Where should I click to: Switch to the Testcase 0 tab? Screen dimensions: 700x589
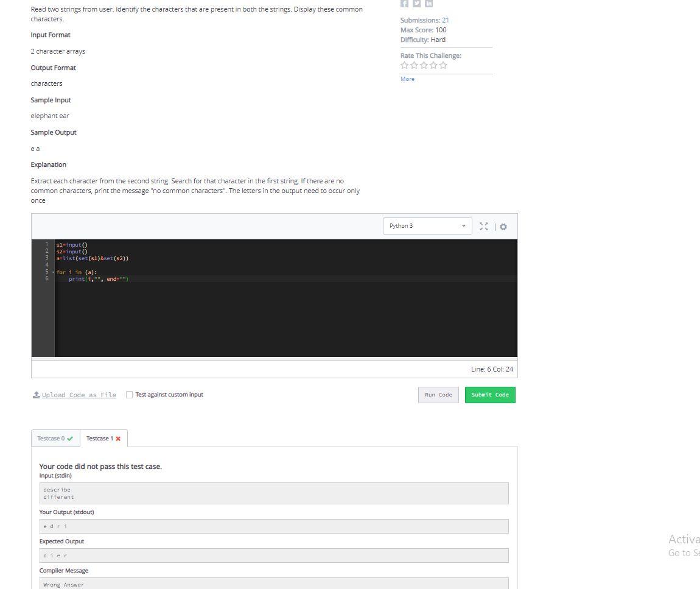51,437
